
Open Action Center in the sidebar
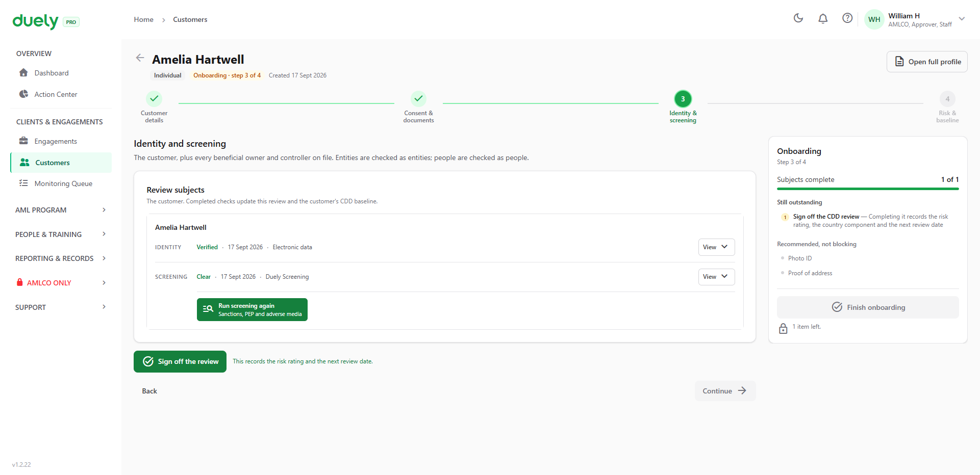tap(61, 94)
